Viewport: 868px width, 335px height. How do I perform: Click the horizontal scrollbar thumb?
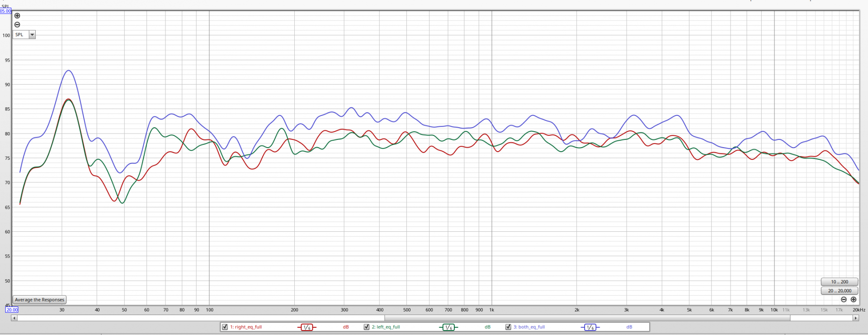point(587,318)
